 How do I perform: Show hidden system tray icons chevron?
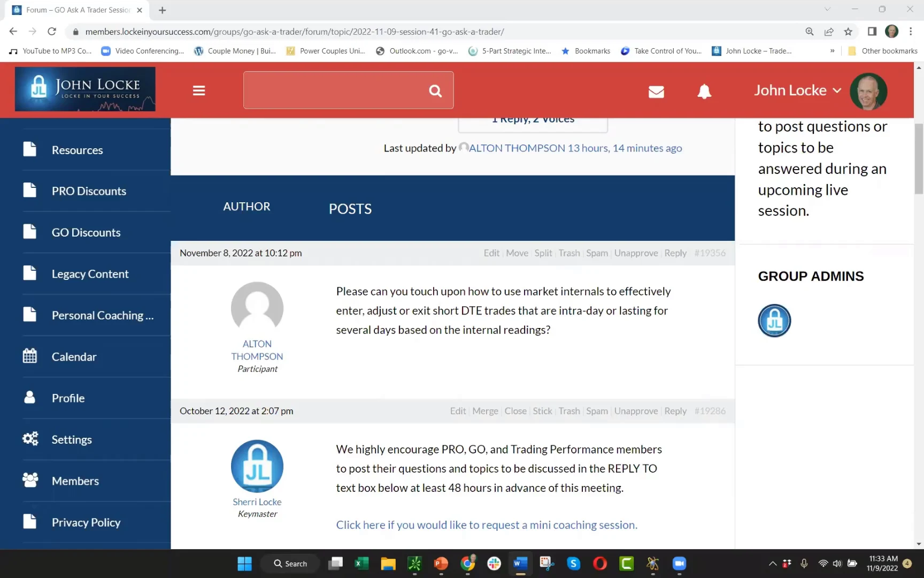772,564
